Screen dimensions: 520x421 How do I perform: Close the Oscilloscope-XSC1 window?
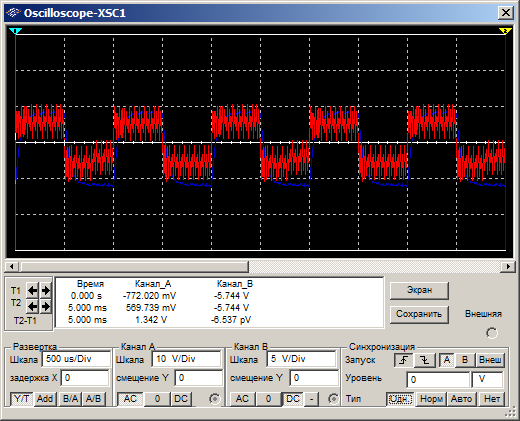point(506,13)
